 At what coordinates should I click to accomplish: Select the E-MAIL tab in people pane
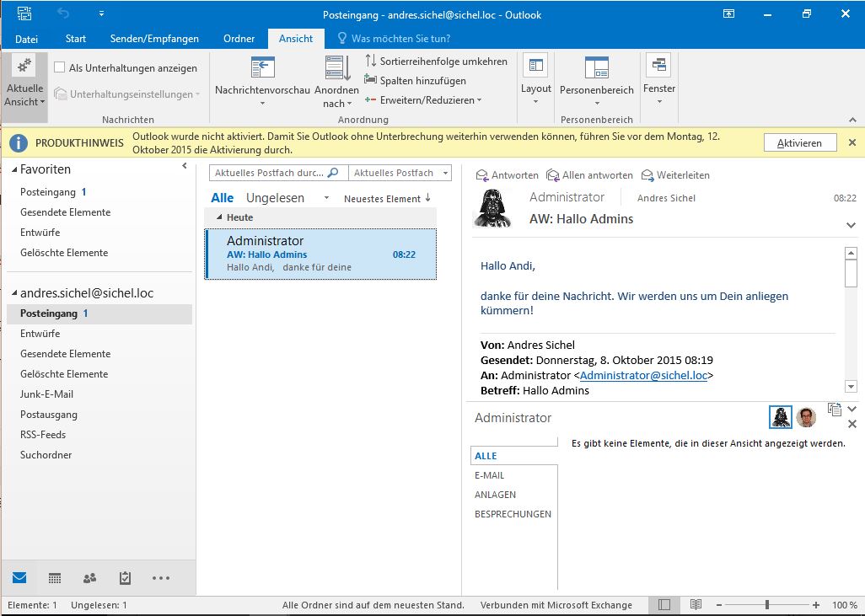click(x=489, y=475)
